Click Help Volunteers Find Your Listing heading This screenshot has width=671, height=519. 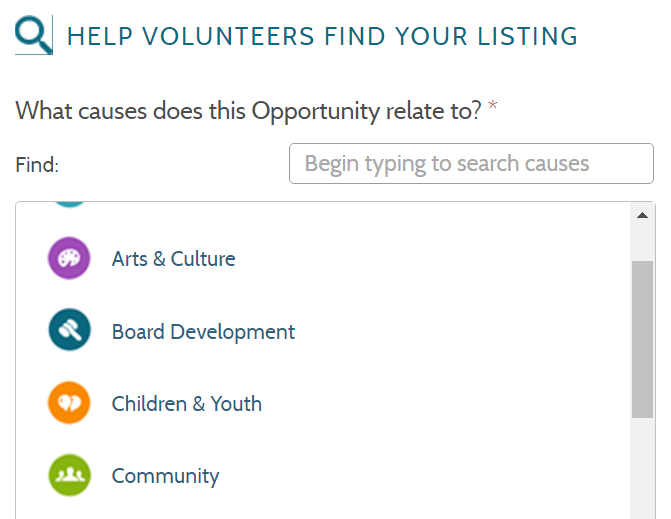(323, 36)
